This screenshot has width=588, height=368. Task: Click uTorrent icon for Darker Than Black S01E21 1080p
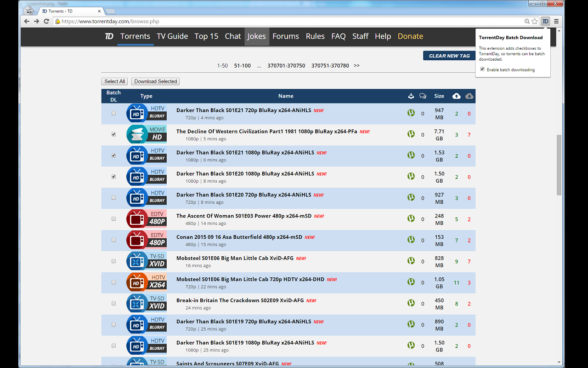pos(411,155)
